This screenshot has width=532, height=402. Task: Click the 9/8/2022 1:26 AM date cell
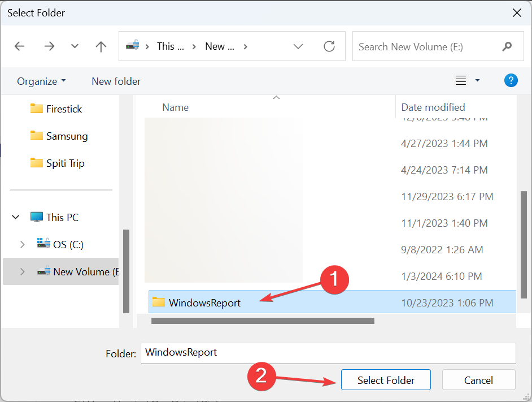coord(442,250)
